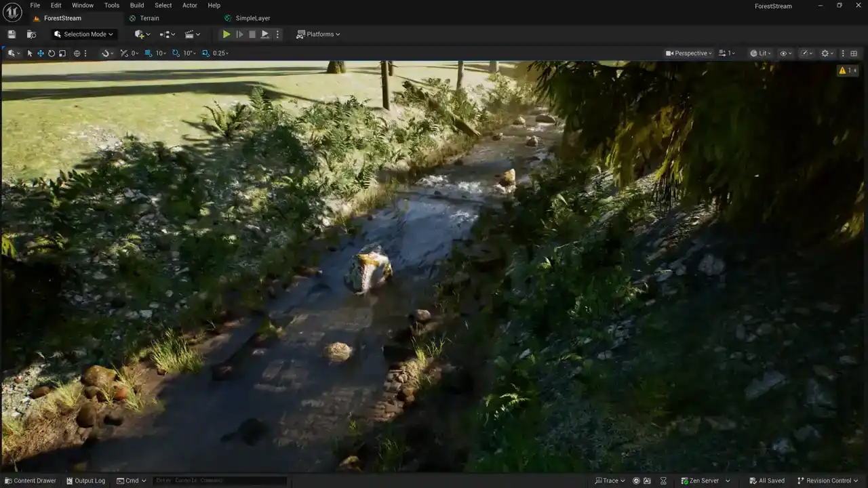Click the Output Log button

click(85, 481)
